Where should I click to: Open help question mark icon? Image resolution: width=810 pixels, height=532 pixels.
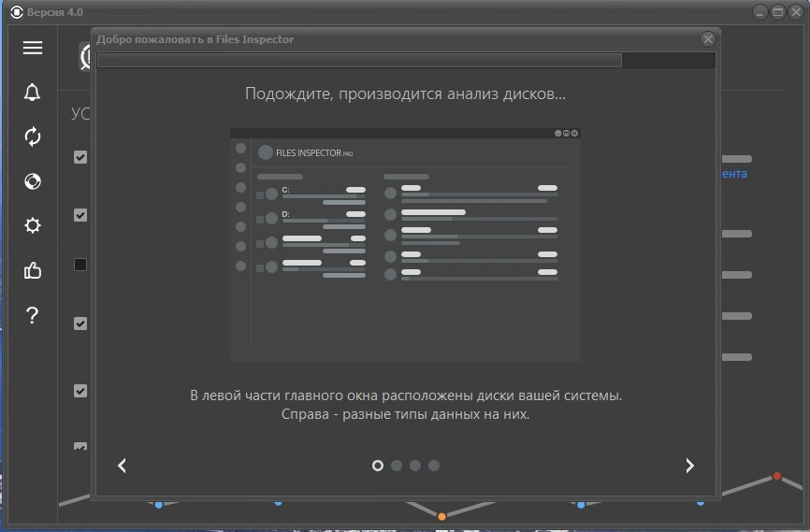point(32,314)
